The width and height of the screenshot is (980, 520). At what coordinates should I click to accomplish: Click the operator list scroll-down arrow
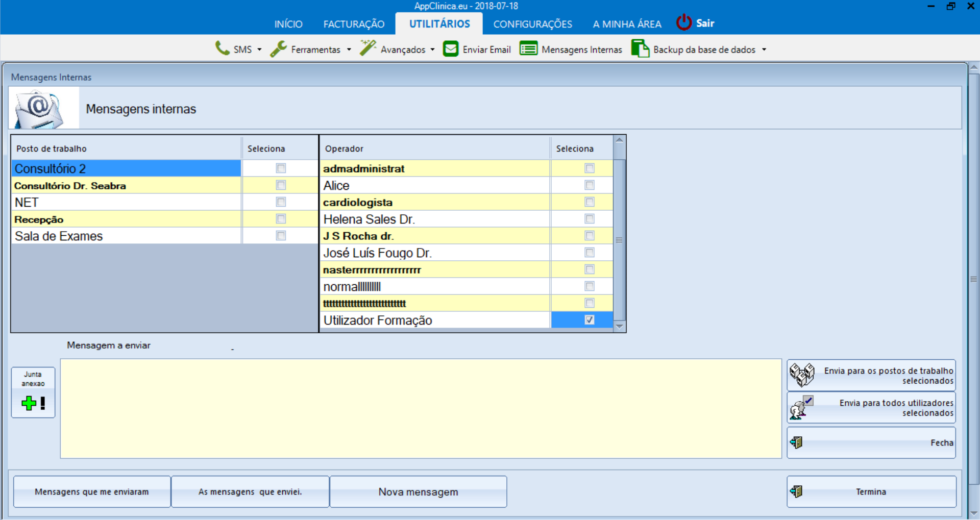pyautogui.click(x=619, y=327)
